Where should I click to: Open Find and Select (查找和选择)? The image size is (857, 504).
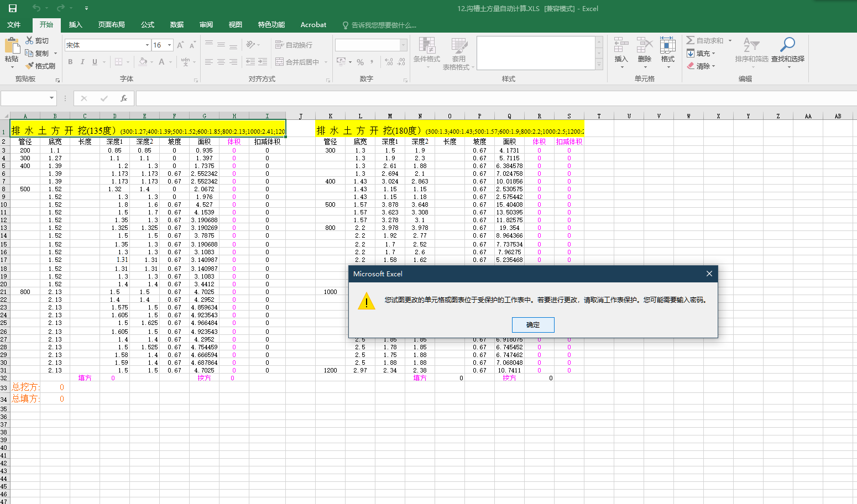pyautogui.click(x=788, y=51)
